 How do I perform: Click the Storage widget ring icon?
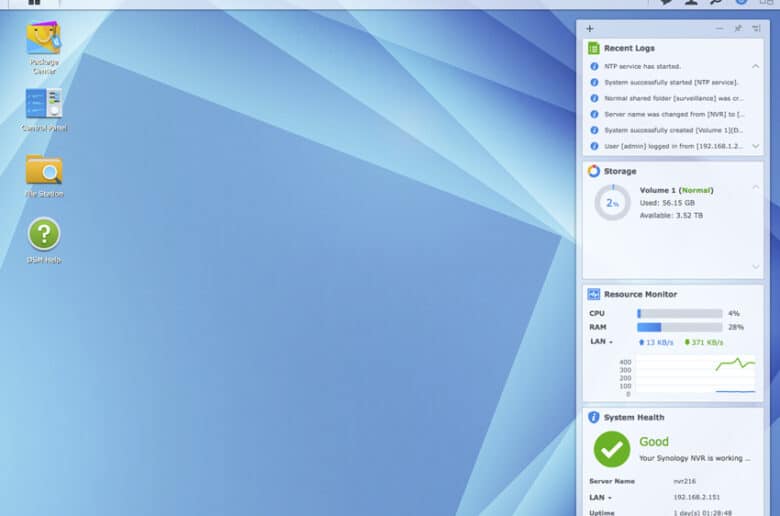[x=593, y=171]
